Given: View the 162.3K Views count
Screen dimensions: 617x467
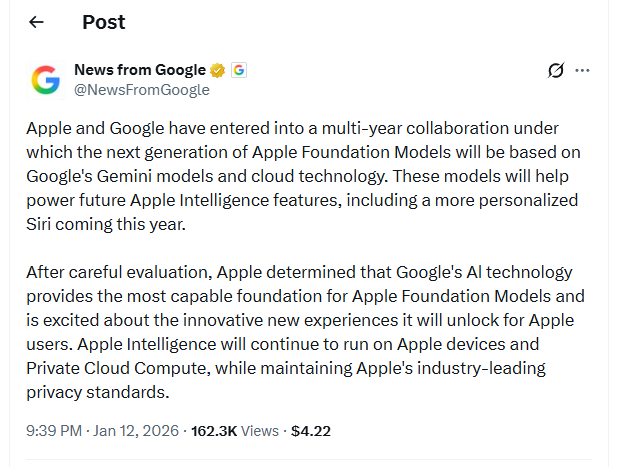Looking at the screenshot, I should click(233, 432).
